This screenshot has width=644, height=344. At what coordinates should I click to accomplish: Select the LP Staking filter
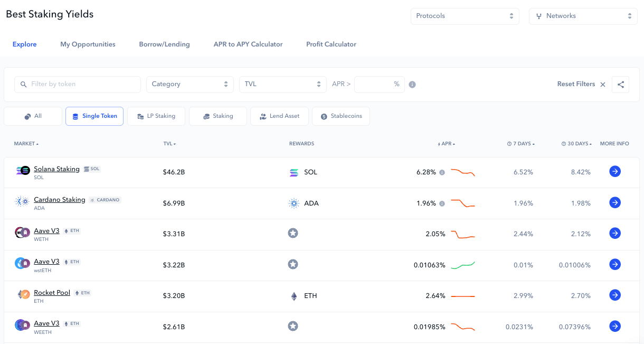pos(156,116)
